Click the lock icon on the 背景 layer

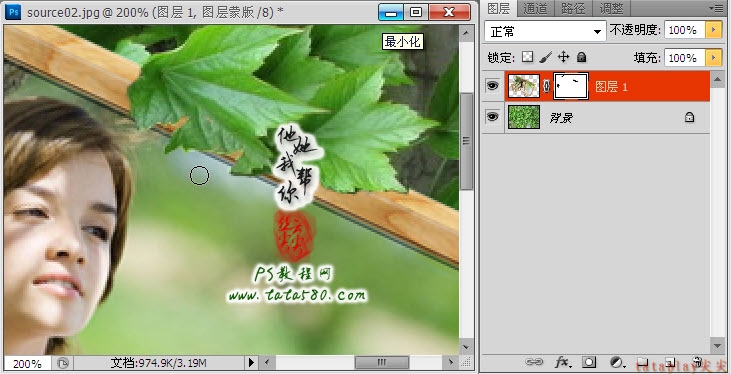point(689,117)
